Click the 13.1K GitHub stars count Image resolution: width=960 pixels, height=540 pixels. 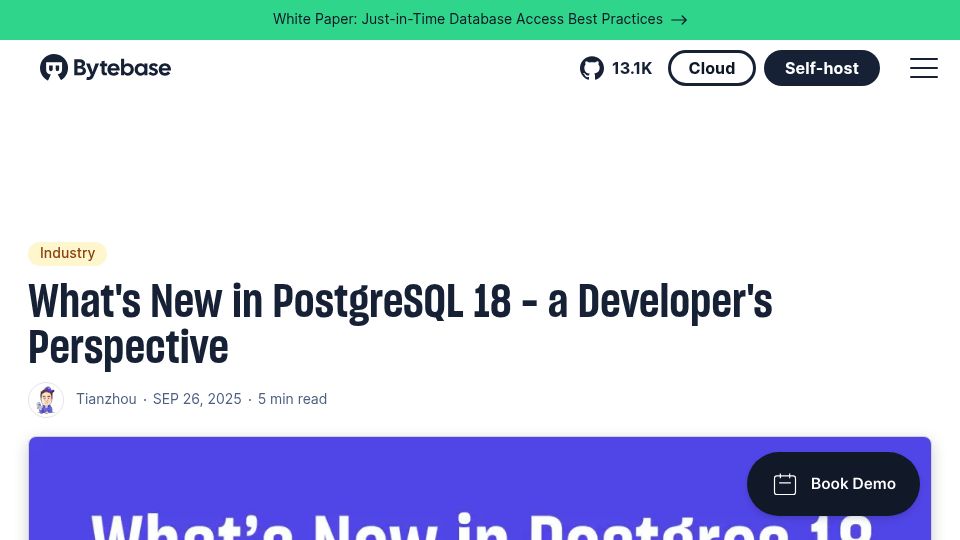pos(632,68)
